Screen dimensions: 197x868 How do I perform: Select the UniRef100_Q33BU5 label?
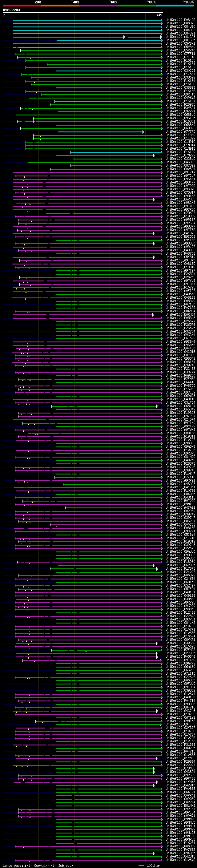coord(180,159)
